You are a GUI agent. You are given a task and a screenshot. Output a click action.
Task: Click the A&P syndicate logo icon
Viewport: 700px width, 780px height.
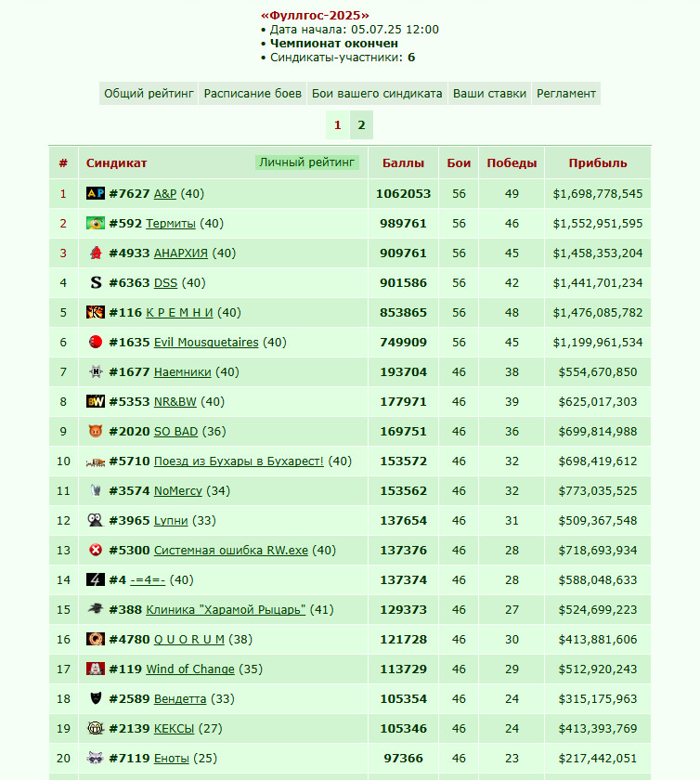click(95, 193)
